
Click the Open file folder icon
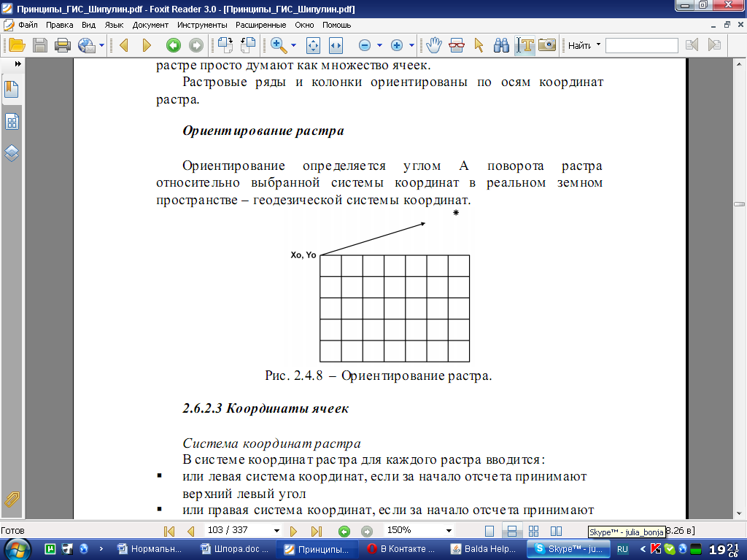(x=17, y=45)
